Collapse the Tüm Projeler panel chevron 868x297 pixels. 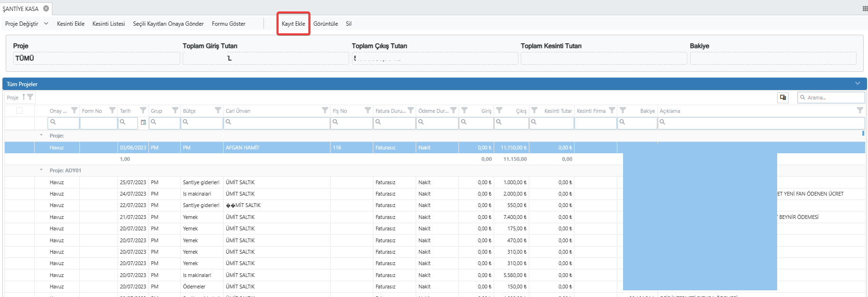coord(858,84)
